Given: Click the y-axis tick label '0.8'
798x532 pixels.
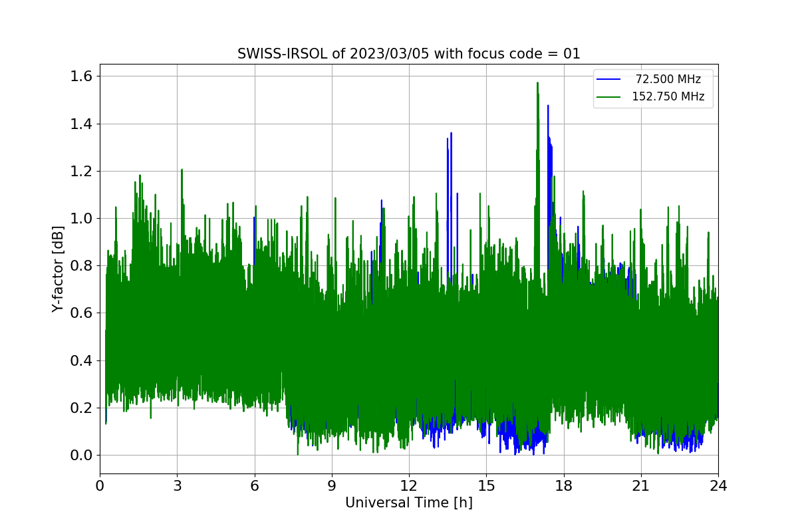Looking at the screenshot, I should tap(81, 266).
